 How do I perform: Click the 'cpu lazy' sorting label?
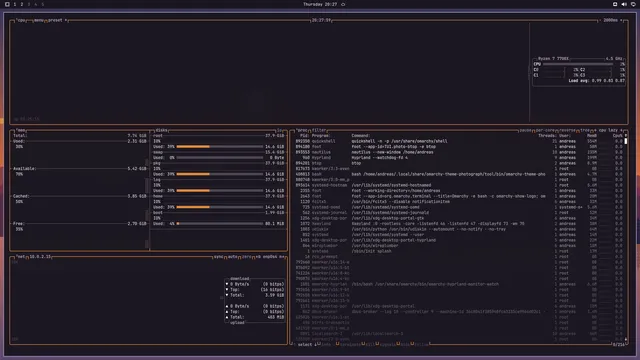pyautogui.click(x=608, y=130)
